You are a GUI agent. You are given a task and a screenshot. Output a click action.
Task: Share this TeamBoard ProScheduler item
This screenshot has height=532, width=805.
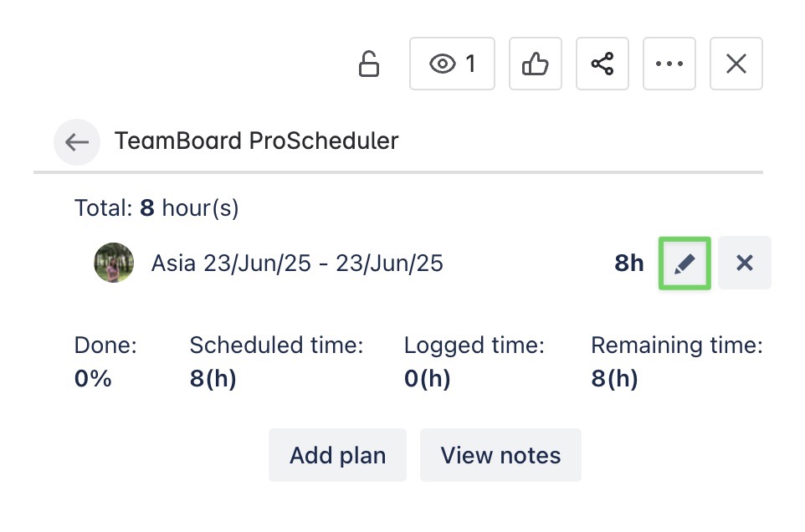602,64
